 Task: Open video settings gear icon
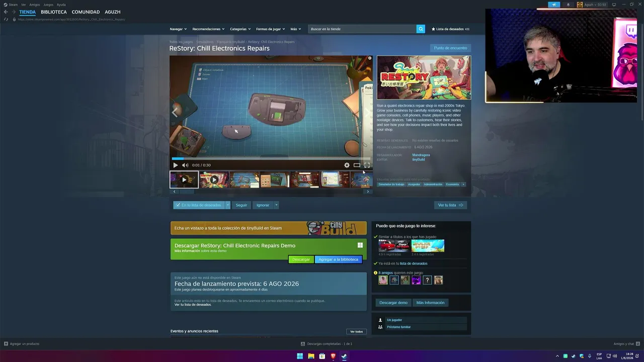click(x=347, y=165)
